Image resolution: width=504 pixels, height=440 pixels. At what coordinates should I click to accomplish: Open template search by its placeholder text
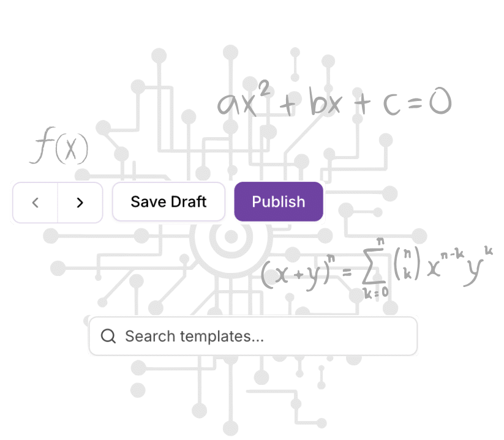[195, 336]
